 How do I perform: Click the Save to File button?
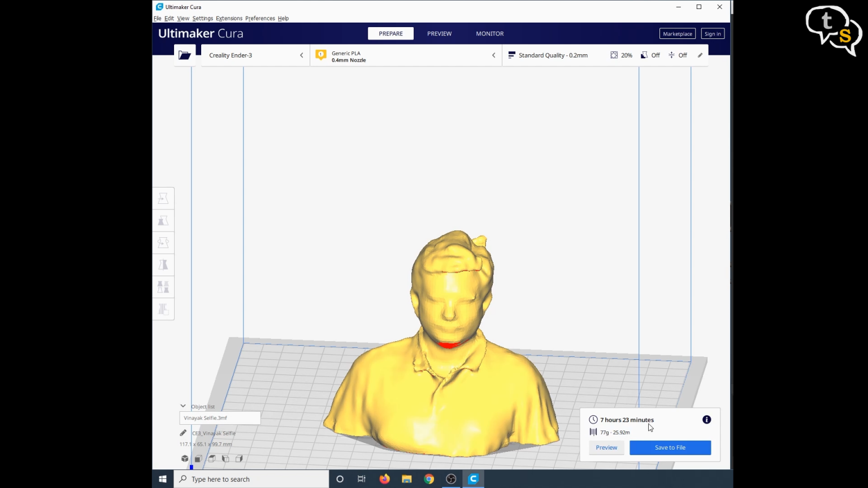point(670,447)
